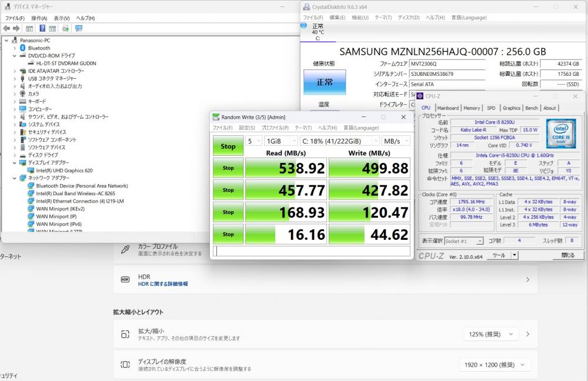The image size is (588, 381).
Task: Open the ツール dropdown arrow in CPU-Z
Action: (x=514, y=255)
